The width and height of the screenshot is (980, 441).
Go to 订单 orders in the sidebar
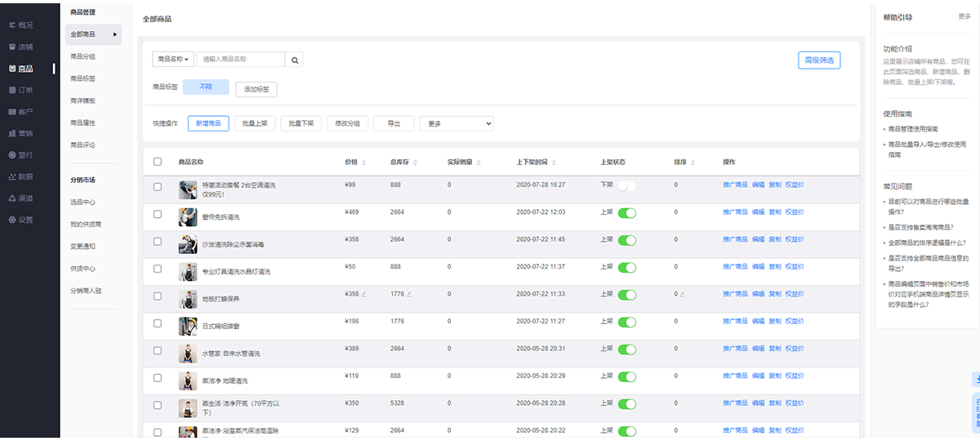pyautogui.click(x=26, y=90)
